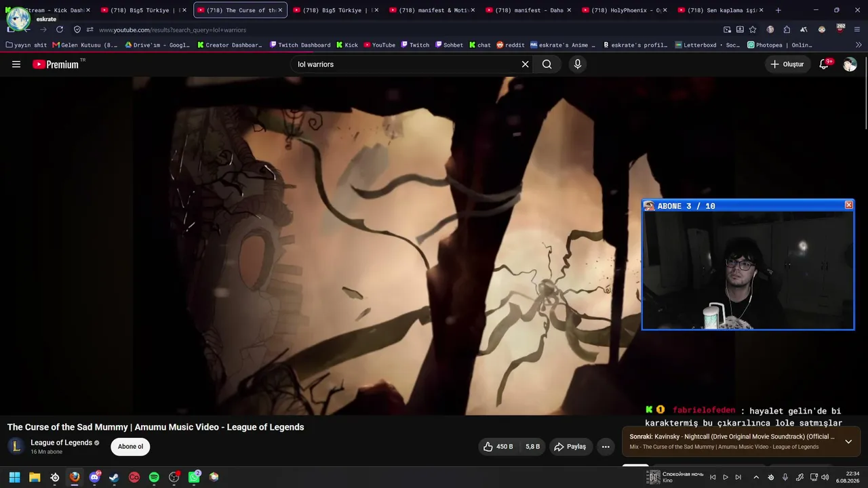Open Firefox from the taskbar
Screen dimensions: 868x488
coord(75,477)
